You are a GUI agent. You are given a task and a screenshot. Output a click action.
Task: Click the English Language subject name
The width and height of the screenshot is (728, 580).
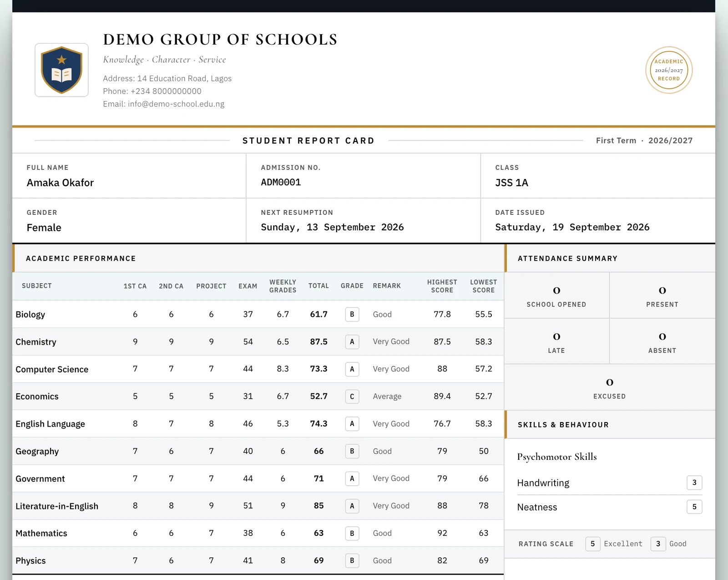(x=50, y=424)
